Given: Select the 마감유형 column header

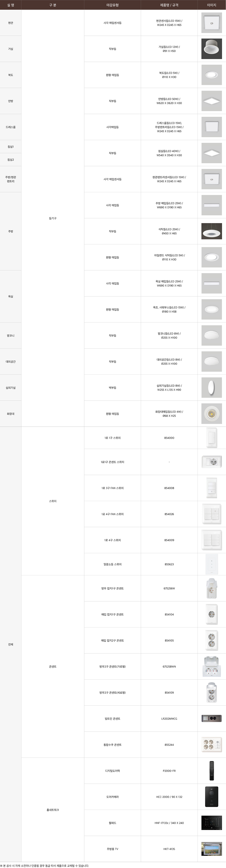Looking at the screenshot, I should tap(112, 5).
